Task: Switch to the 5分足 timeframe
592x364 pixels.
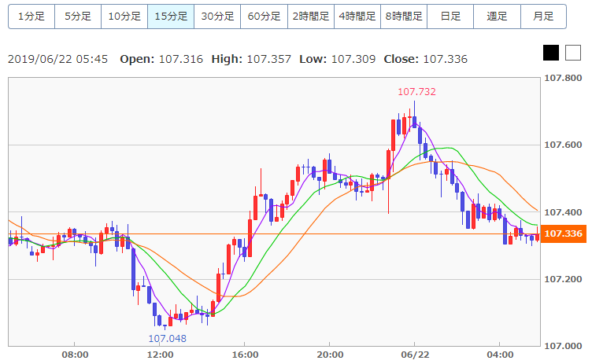Action: tap(78, 17)
